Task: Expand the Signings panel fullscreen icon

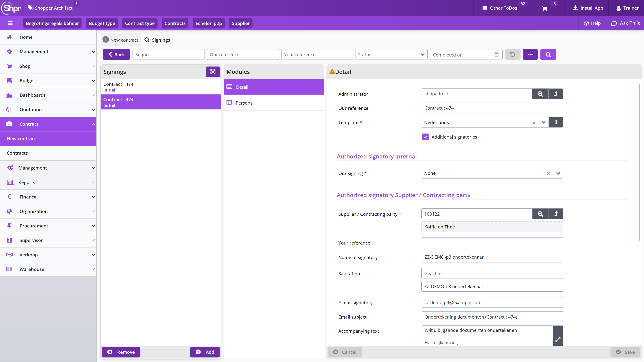Action: [213, 72]
